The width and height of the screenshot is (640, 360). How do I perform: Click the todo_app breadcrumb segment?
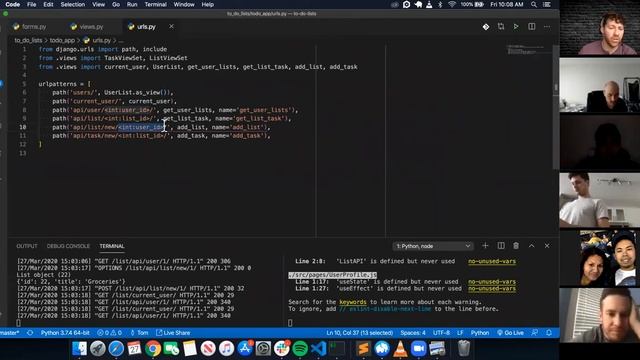coord(62,40)
